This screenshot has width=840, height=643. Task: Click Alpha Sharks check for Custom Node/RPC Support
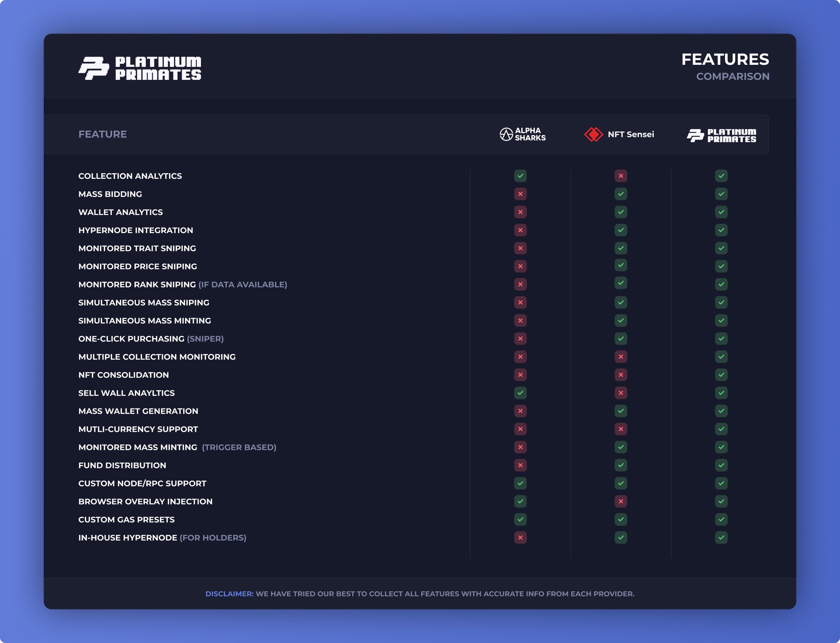tap(520, 483)
